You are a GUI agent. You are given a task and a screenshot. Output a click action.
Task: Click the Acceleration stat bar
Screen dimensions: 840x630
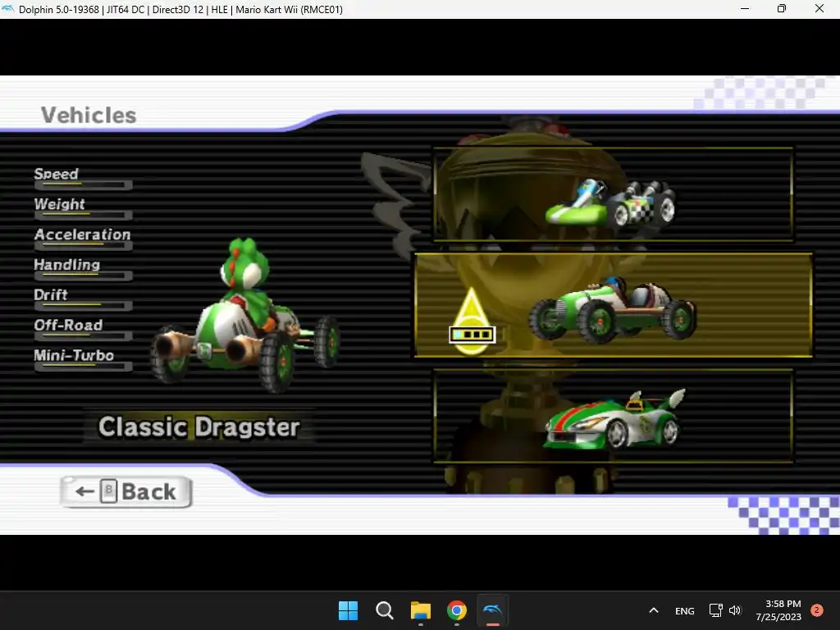click(83, 245)
